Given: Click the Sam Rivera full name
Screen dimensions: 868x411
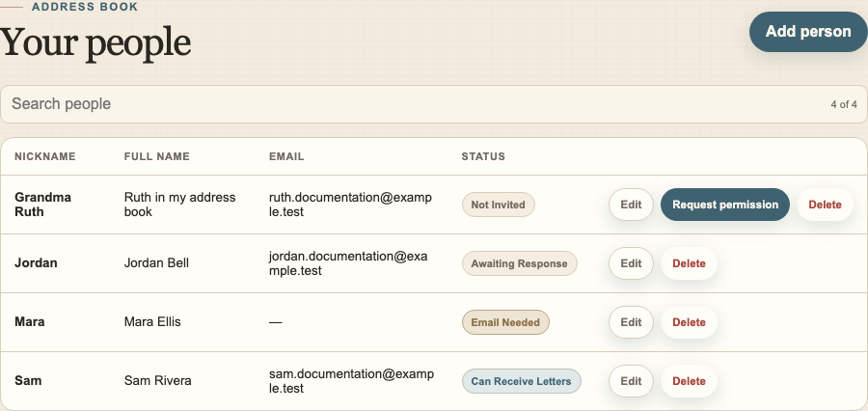Looking at the screenshot, I should click(x=158, y=381).
